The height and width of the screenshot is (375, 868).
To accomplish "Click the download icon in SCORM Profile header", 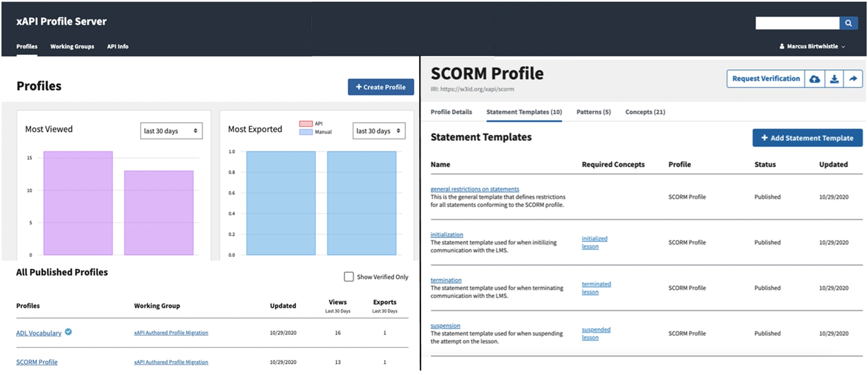I will (x=834, y=79).
